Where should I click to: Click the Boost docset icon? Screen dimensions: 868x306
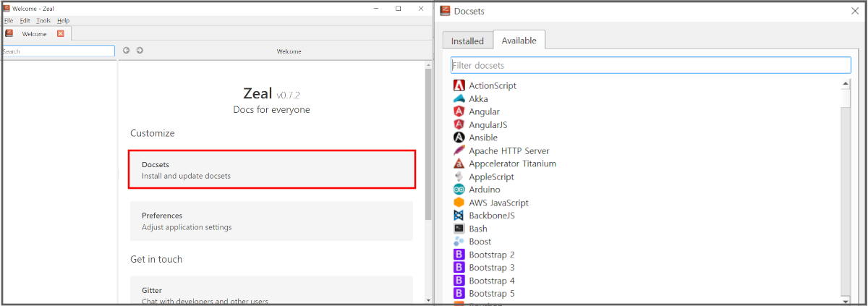(x=459, y=242)
